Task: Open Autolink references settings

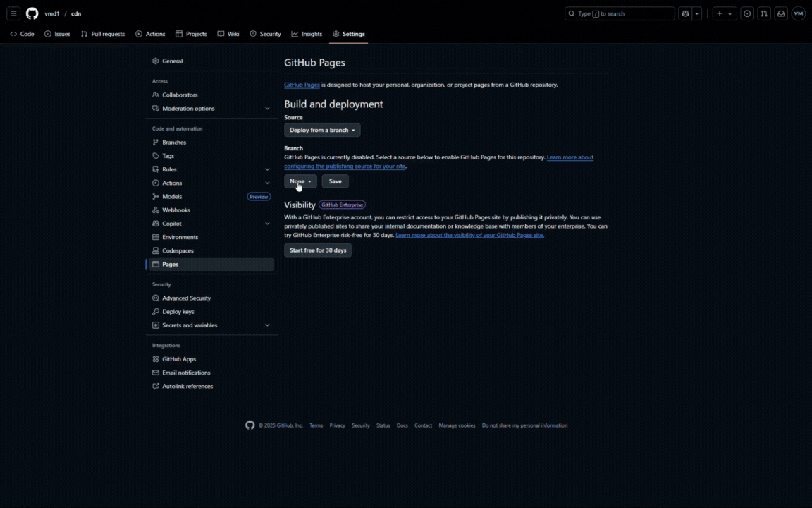Action: 211,386
